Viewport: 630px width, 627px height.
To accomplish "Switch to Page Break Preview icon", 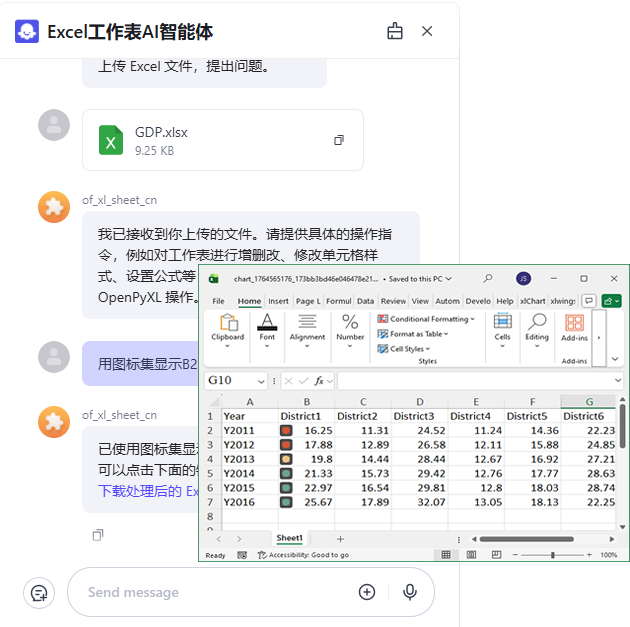I will coord(496,555).
